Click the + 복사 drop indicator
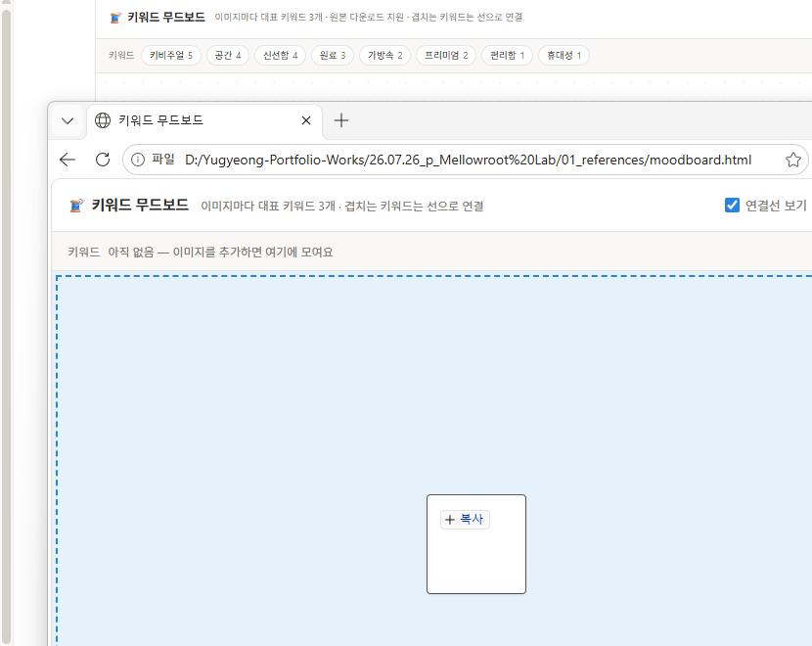Image resolution: width=812 pixels, height=646 pixels. pyautogui.click(x=465, y=520)
